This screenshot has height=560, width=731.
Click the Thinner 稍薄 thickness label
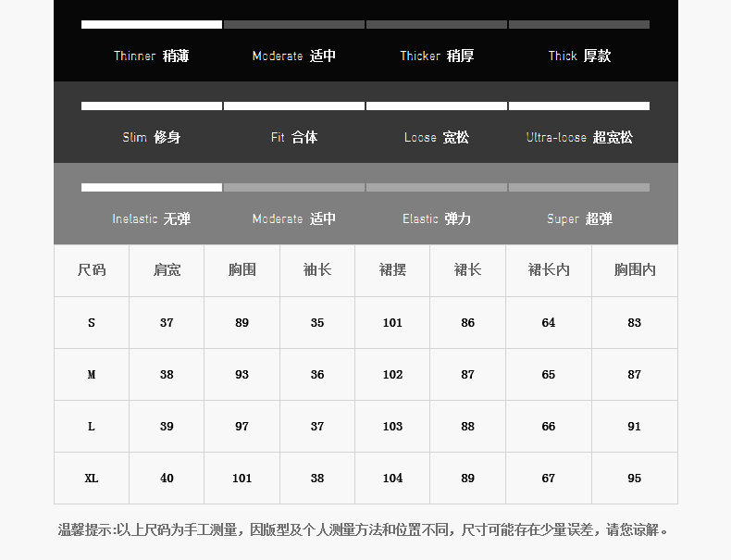(151, 56)
